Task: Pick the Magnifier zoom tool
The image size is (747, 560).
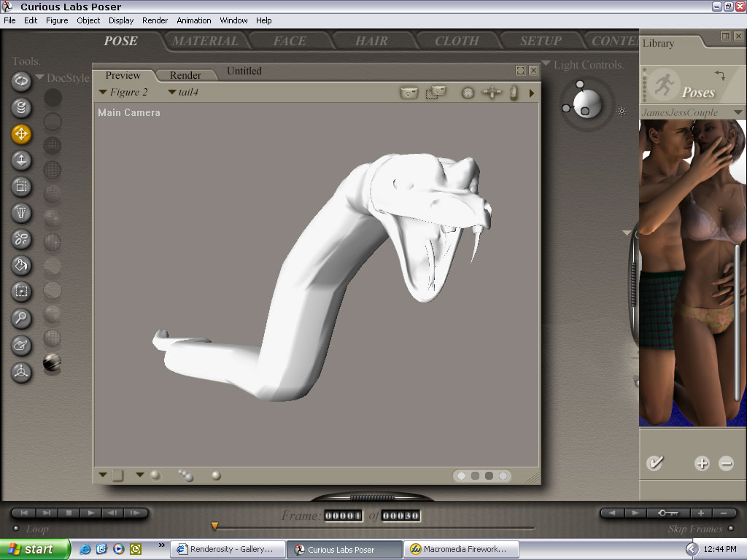Action: click(x=21, y=318)
